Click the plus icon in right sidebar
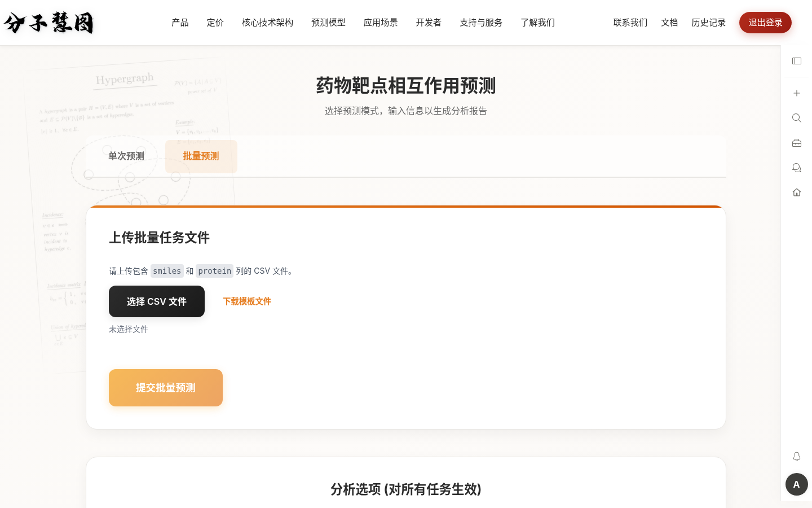The height and width of the screenshot is (508, 812). pos(797,93)
